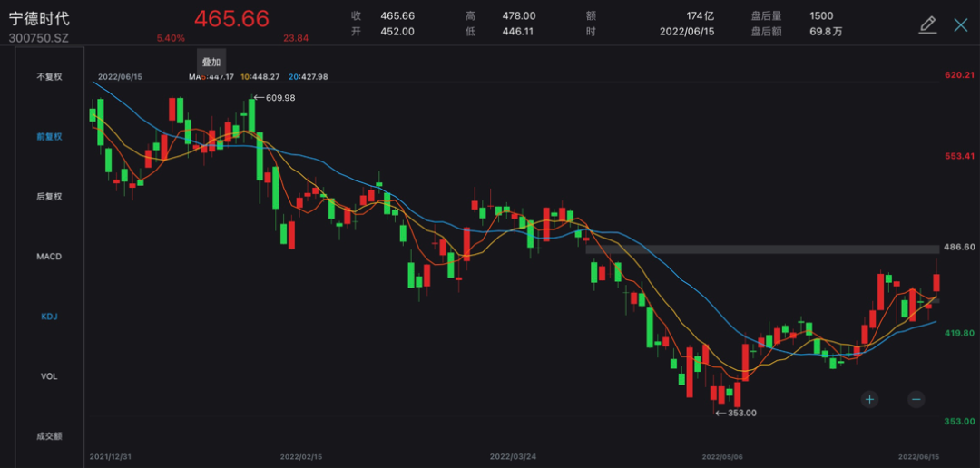Click the 2022/02/15 date axis label
This screenshot has height=468, width=980.
pos(301,457)
